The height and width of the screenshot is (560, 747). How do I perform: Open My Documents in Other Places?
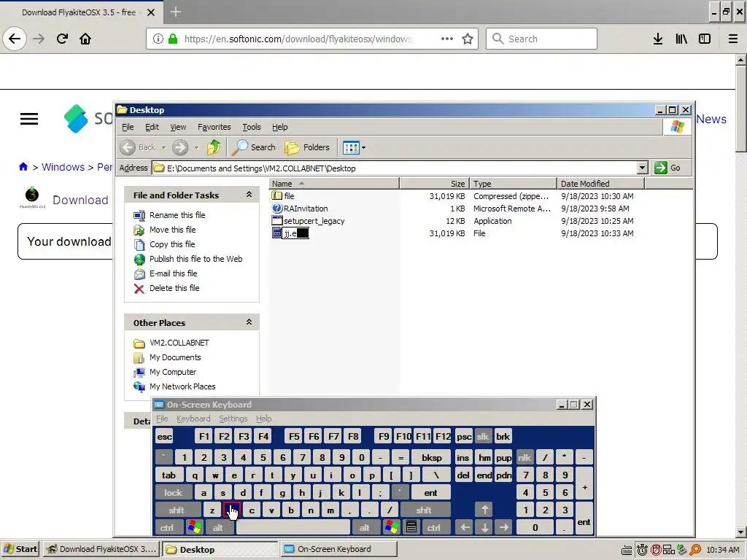(175, 357)
